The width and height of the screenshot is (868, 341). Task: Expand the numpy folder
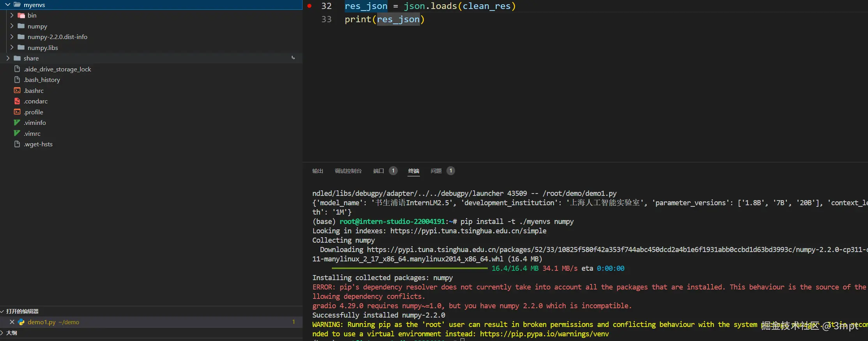(x=12, y=26)
